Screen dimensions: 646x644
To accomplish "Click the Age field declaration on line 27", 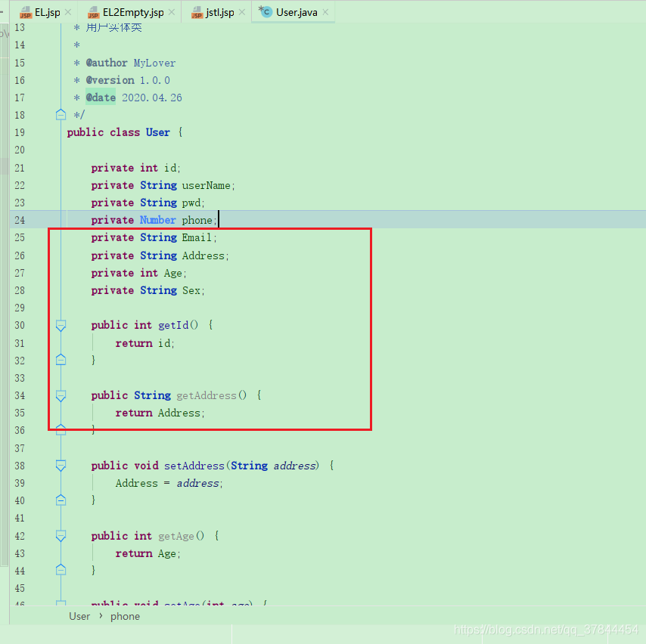I will 173,273.
